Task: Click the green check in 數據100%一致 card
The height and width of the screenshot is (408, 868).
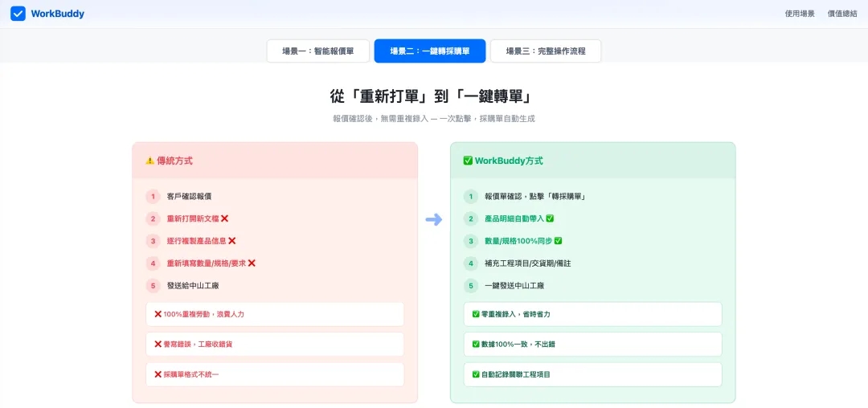Action: [476, 344]
